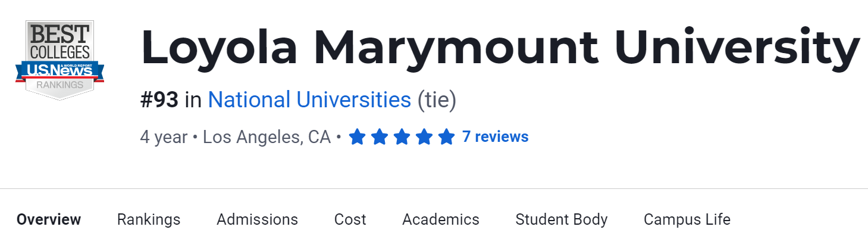
Task: Click the fifth (last) rating star
Action: coord(446,138)
